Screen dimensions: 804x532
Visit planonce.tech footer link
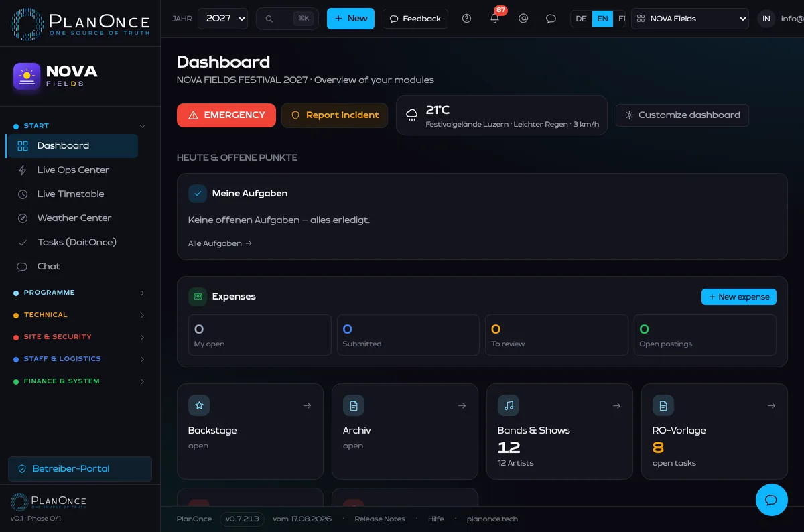click(492, 519)
